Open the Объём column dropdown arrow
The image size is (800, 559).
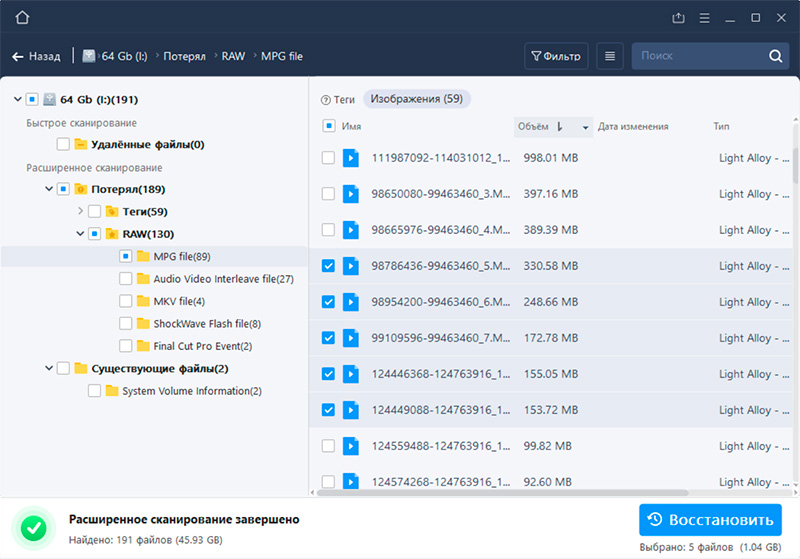pos(585,128)
